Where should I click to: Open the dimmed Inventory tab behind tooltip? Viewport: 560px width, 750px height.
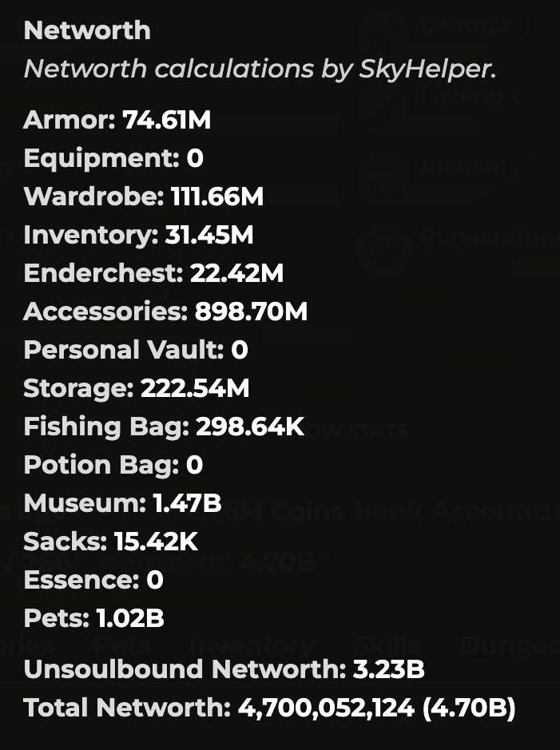(252, 647)
